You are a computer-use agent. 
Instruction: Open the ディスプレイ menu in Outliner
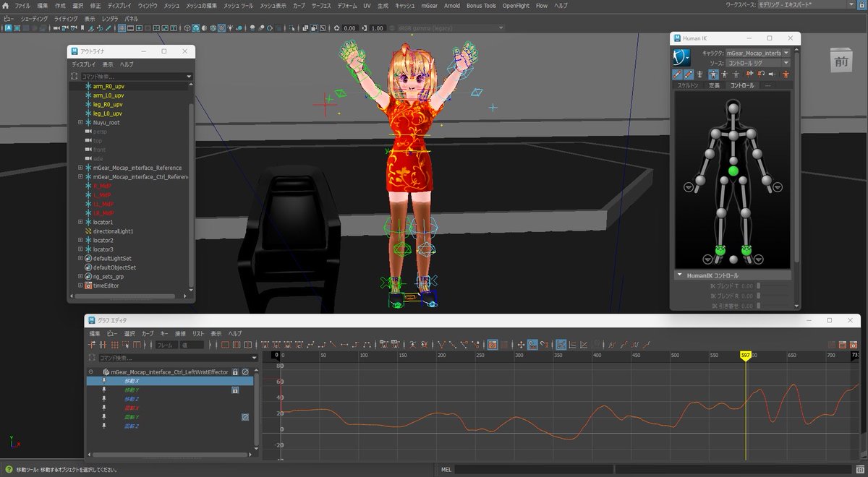[x=84, y=64]
